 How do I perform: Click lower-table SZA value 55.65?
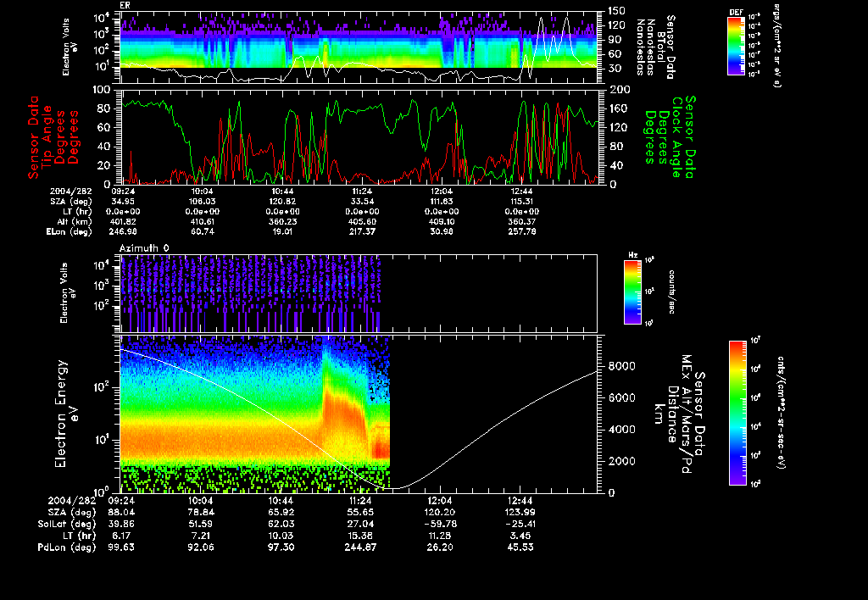pos(361,512)
